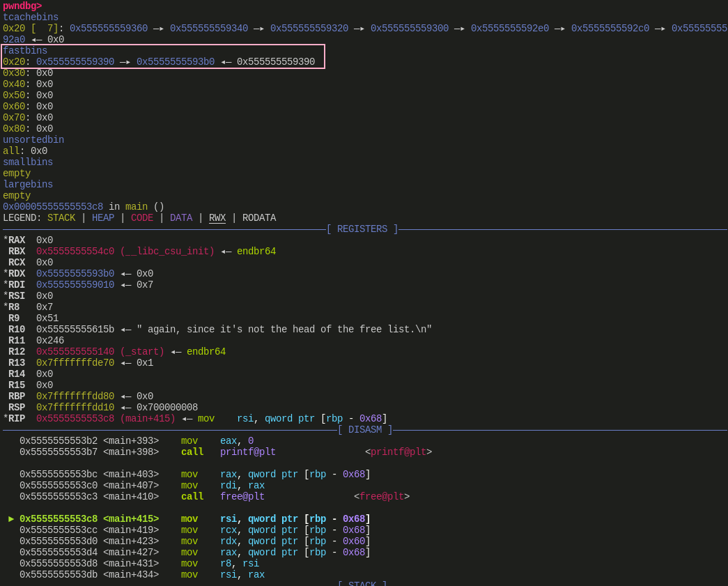This screenshot has height=586, width=728.
Task: Click the REGISTERS section header
Action: coord(362,229)
